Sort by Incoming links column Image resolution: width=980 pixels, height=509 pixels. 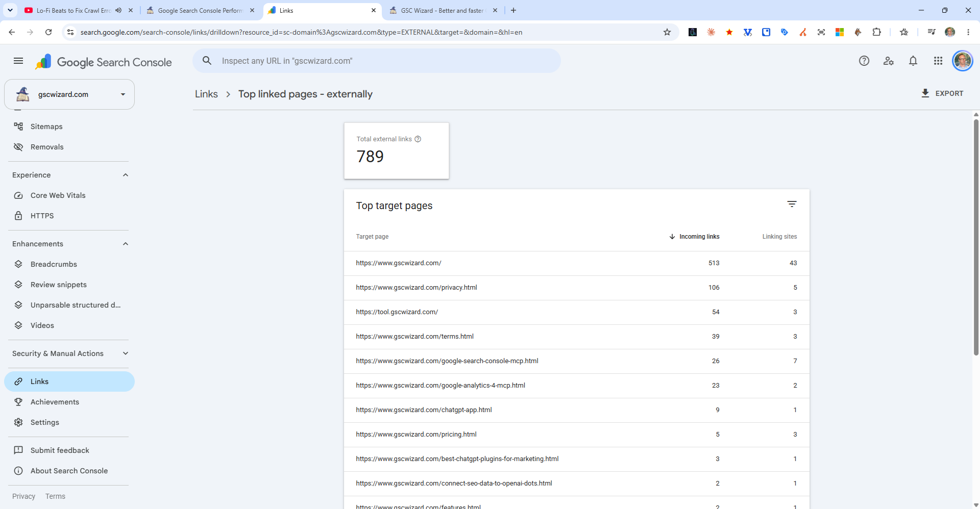(694, 237)
